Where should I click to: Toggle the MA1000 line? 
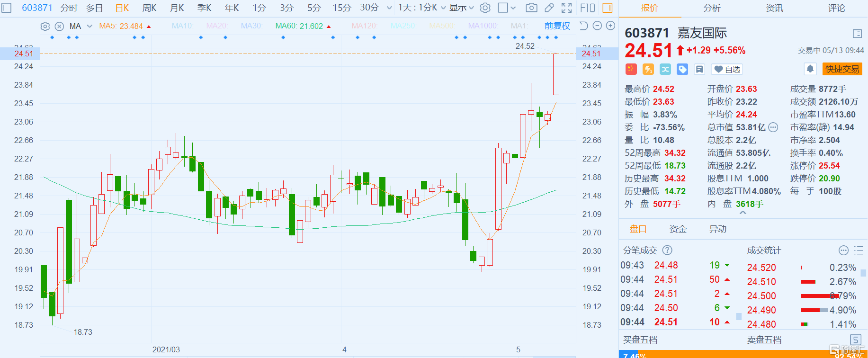(483, 26)
